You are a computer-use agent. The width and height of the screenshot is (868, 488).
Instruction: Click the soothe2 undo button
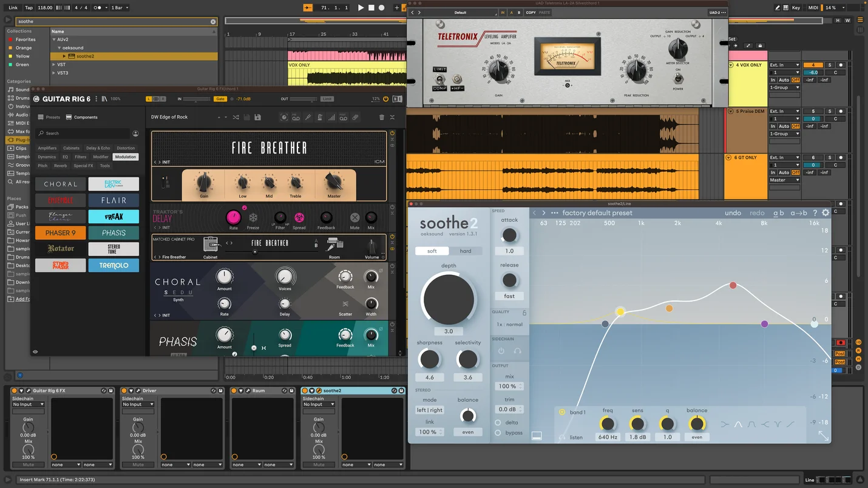[x=733, y=213]
